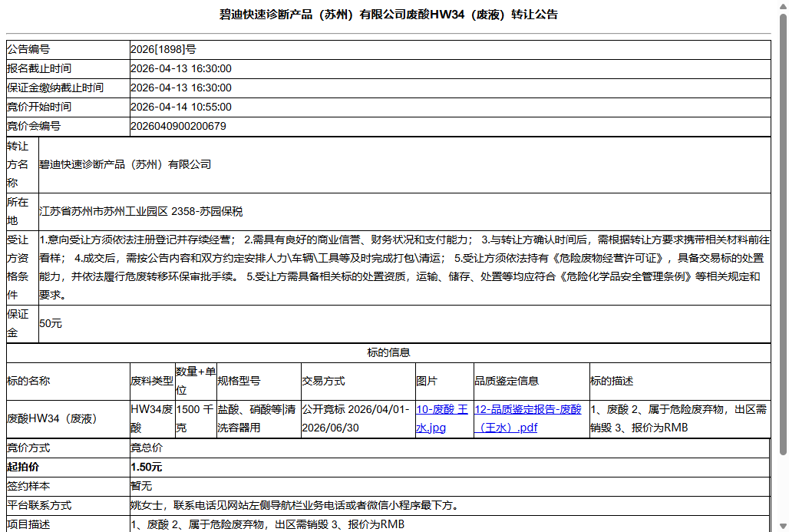Screen dimensions: 789x532
Task: Click the 保证金 label cell
Action: 22,324
